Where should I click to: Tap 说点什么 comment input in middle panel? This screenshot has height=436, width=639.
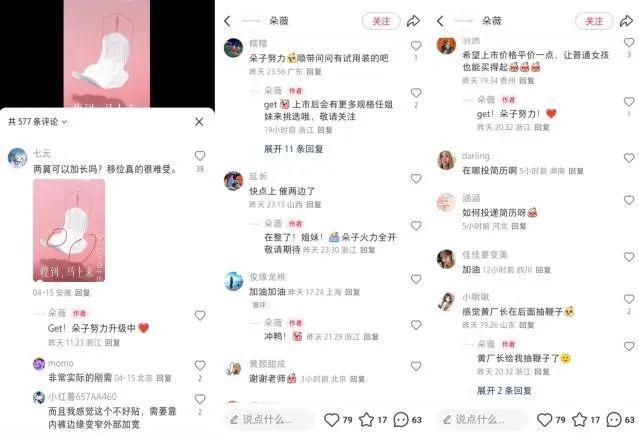tap(269, 419)
